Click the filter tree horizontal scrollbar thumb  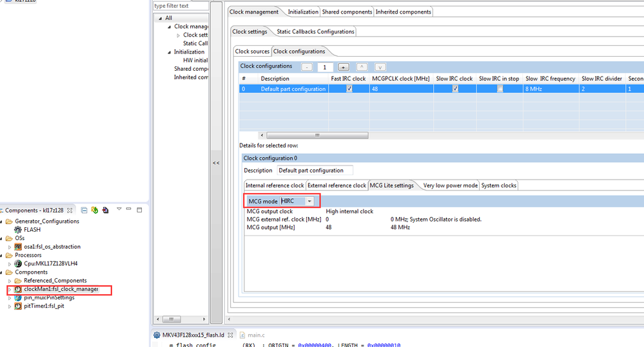click(x=171, y=319)
